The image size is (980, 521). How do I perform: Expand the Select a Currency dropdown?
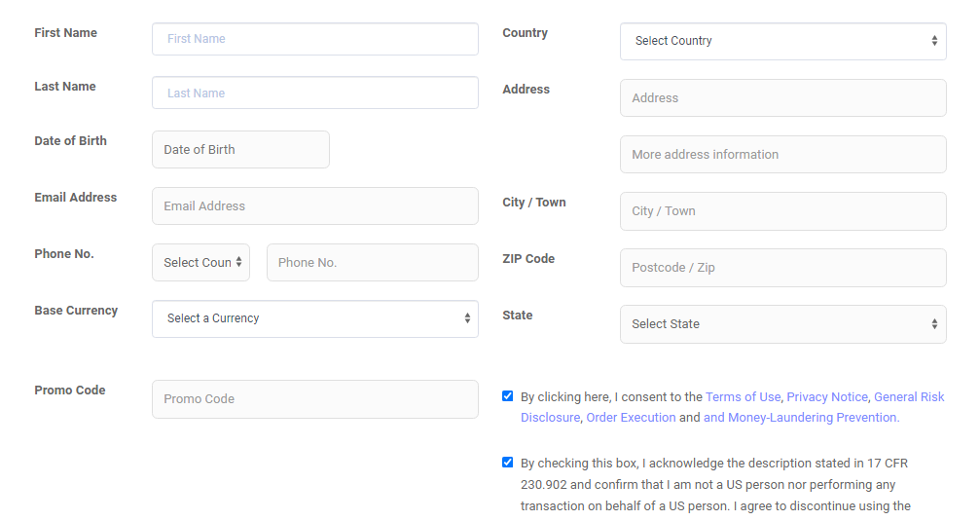(x=315, y=319)
